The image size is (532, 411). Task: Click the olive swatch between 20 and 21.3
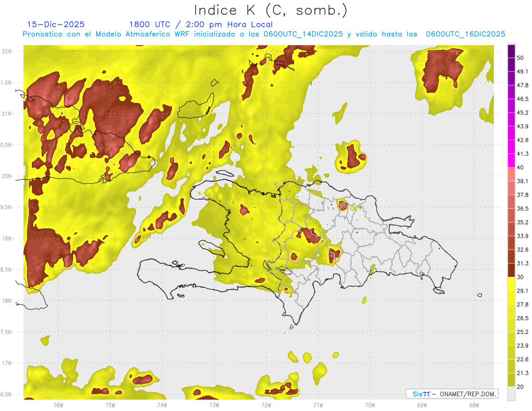[511, 380]
